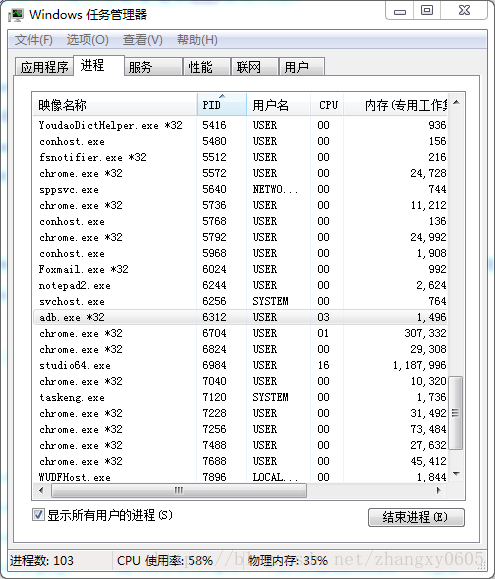Viewport: 495px width, 579px height.
Task: Open the 文件(F) menu
Action: tap(34, 40)
